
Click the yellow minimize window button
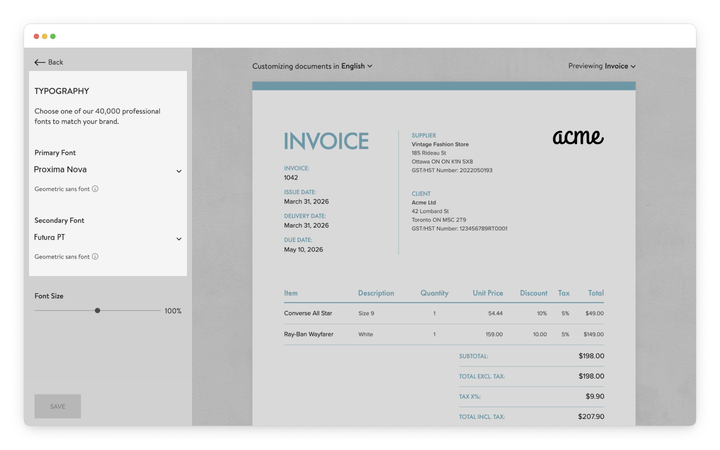click(45, 36)
